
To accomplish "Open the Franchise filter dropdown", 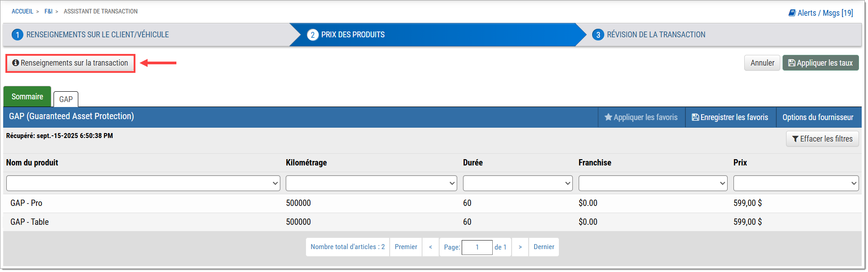I will point(652,183).
